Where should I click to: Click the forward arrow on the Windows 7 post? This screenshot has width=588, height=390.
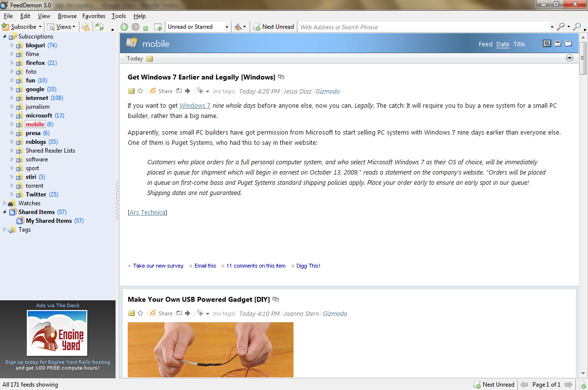point(188,91)
